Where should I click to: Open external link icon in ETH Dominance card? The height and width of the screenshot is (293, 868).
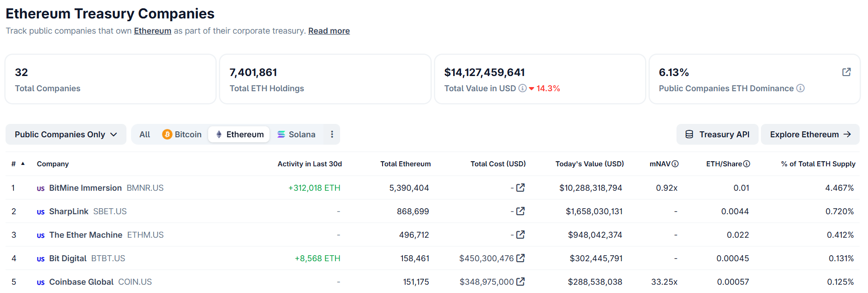(x=846, y=72)
